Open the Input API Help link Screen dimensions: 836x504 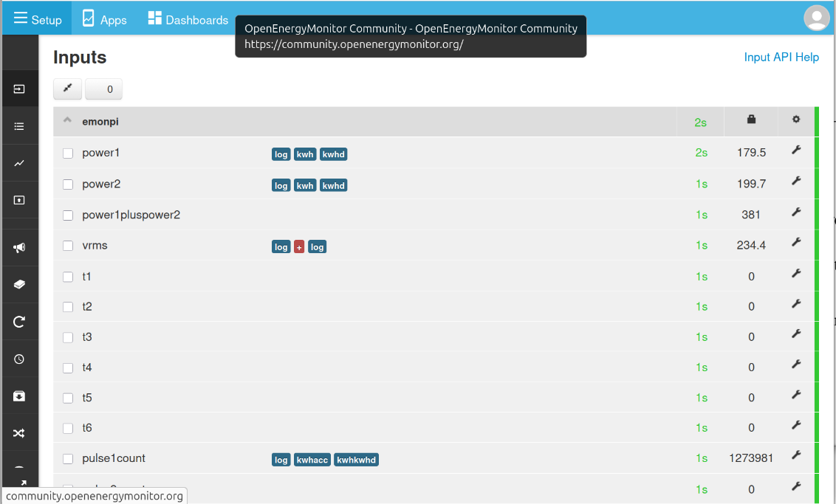(x=781, y=57)
